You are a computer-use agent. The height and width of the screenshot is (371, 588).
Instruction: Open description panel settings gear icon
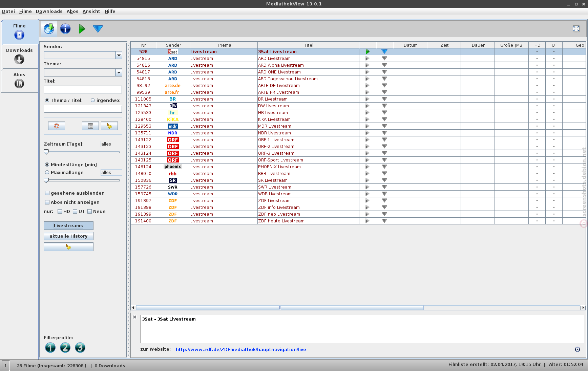[x=577, y=349]
